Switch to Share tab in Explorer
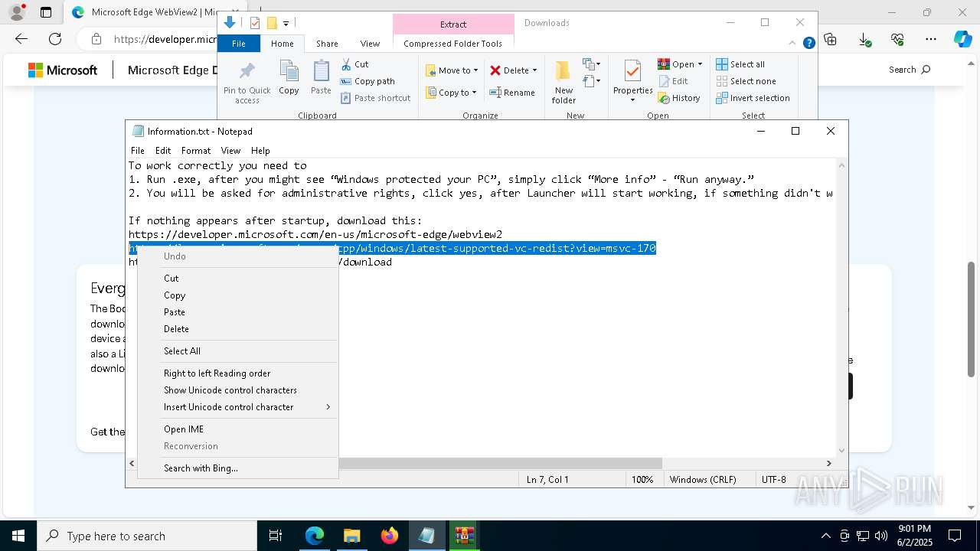 pyautogui.click(x=327, y=44)
